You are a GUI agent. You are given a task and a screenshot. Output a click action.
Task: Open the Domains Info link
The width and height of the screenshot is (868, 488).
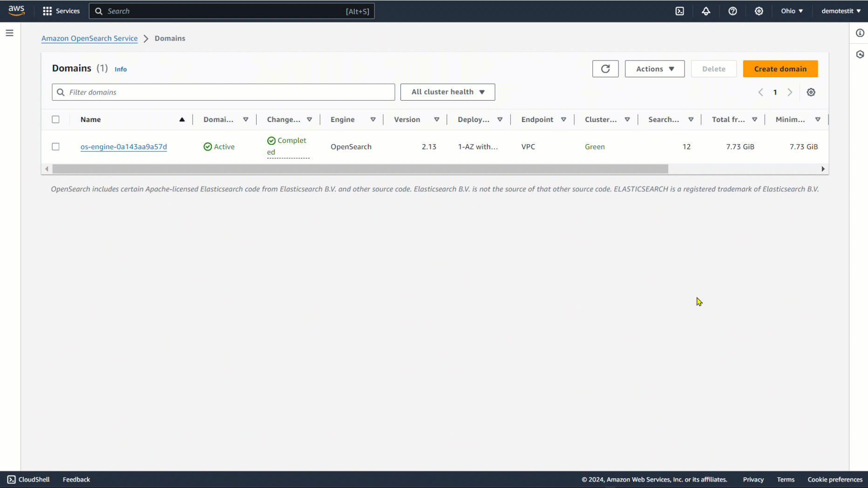pos(121,69)
